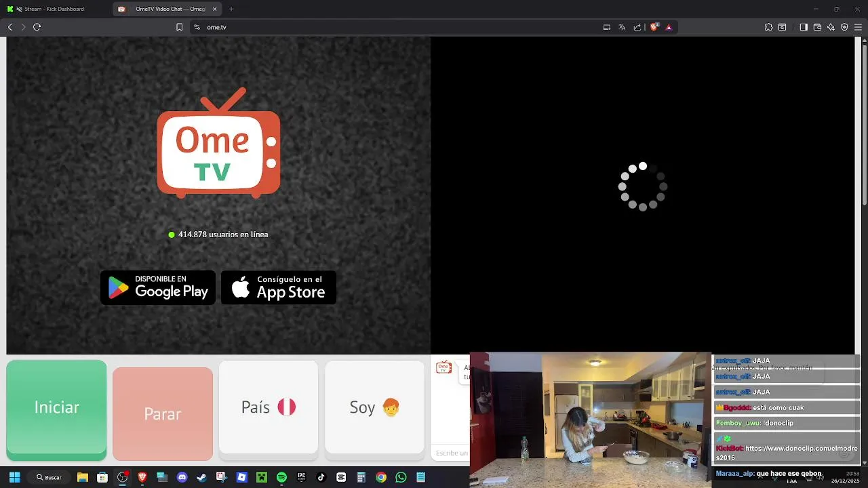The height and width of the screenshot is (488, 868).
Task: Open the Google Play download badge
Action: 158,287
